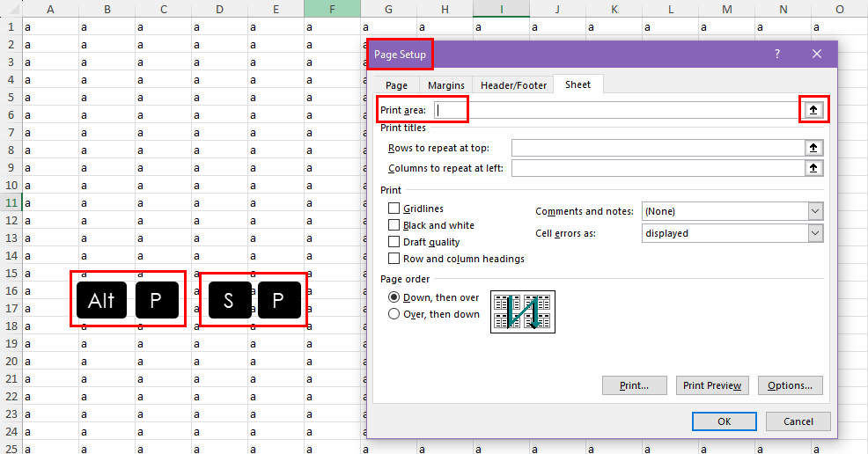
Task: Click cell A1 containing 'a'
Action: (50, 26)
